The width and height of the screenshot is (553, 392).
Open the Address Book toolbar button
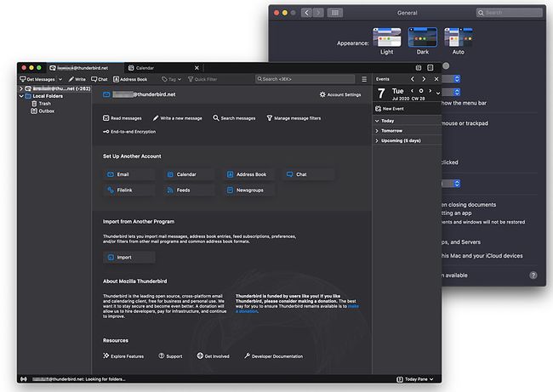point(130,79)
